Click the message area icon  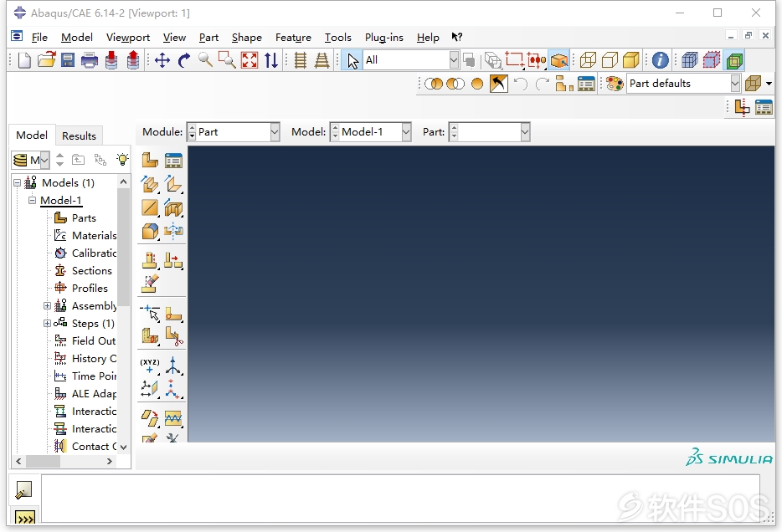pyautogui.click(x=24, y=489)
